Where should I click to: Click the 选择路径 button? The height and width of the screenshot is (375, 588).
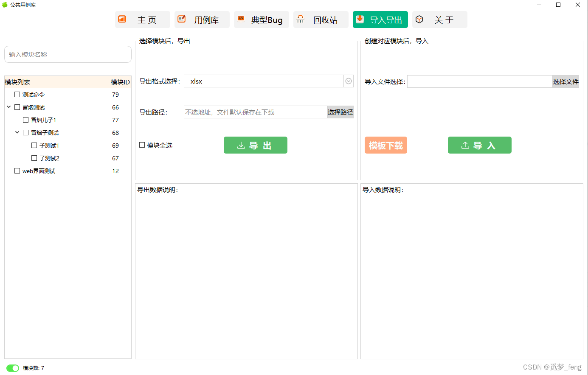pos(340,112)
